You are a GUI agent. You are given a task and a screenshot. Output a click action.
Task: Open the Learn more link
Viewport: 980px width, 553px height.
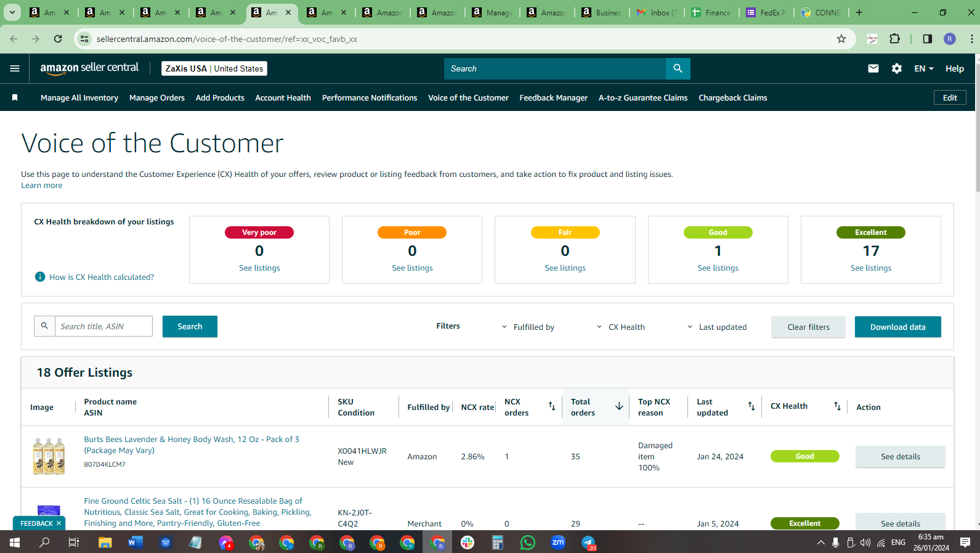(x=41, y=185)
